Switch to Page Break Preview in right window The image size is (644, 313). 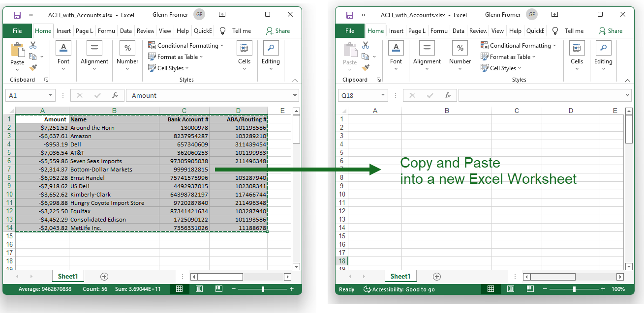click(x=530, y=289)
